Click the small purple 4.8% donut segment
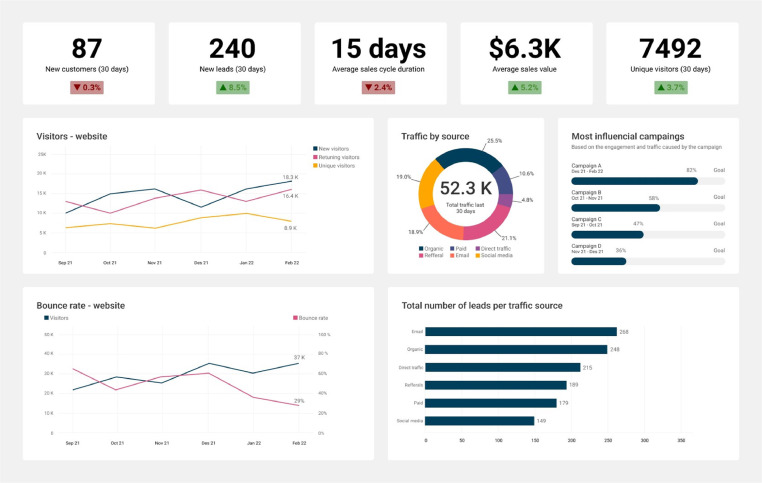The height and width of the screenshot is (483, 762). coord(505,200)
